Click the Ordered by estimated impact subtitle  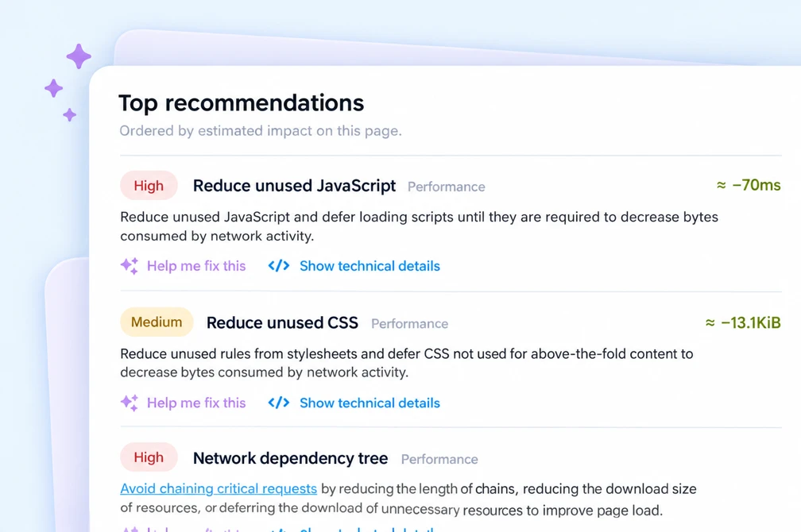261,131
